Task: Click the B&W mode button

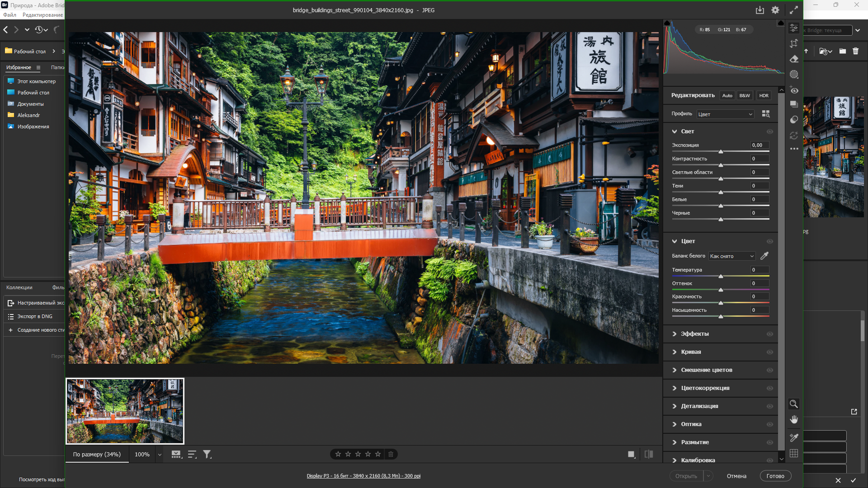Action: 745,95
